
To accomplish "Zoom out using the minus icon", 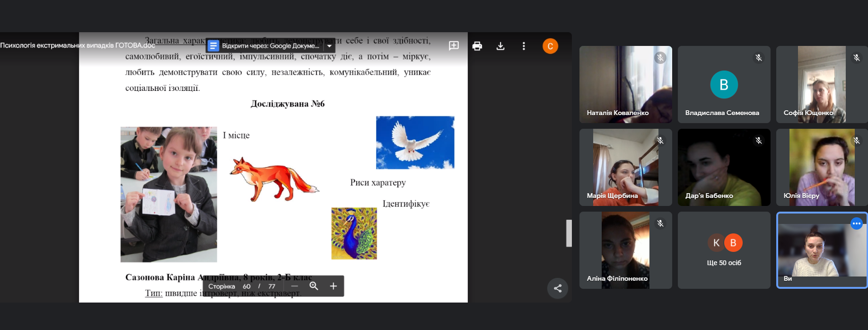I will pyautogui.click(x=295, y=286).
